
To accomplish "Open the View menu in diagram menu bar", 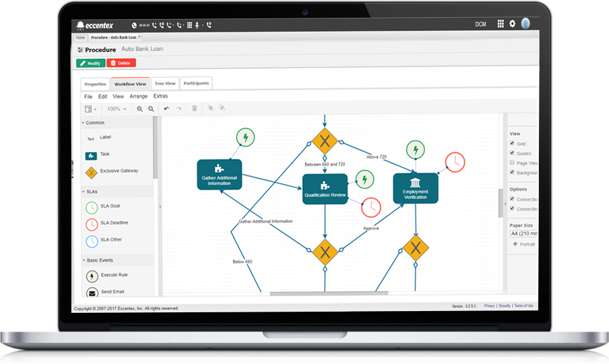I will (118, 96).
